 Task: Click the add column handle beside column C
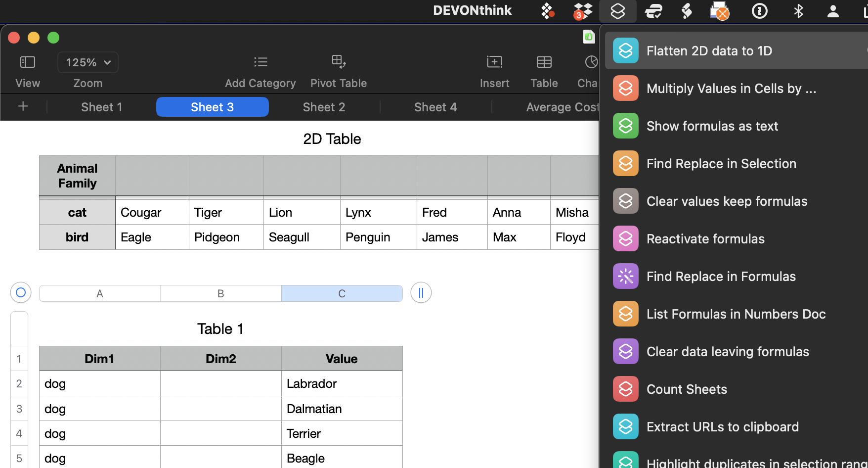[x=421, y=293]
